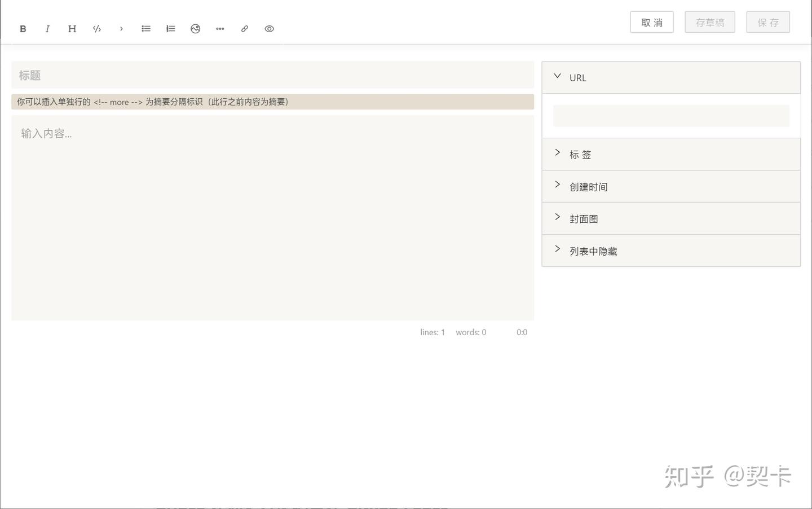
Task: Insert a heading using the H icon
Action: tap(72, 29)
